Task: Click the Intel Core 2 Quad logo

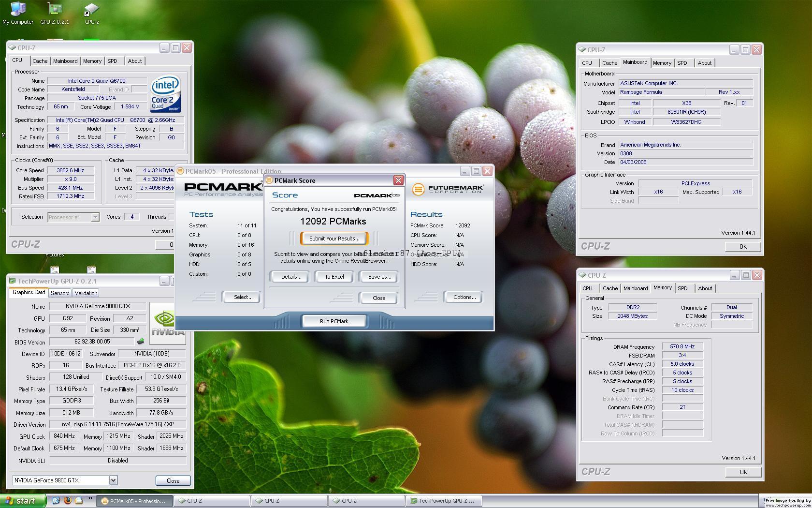Action: tap(165, 94)
